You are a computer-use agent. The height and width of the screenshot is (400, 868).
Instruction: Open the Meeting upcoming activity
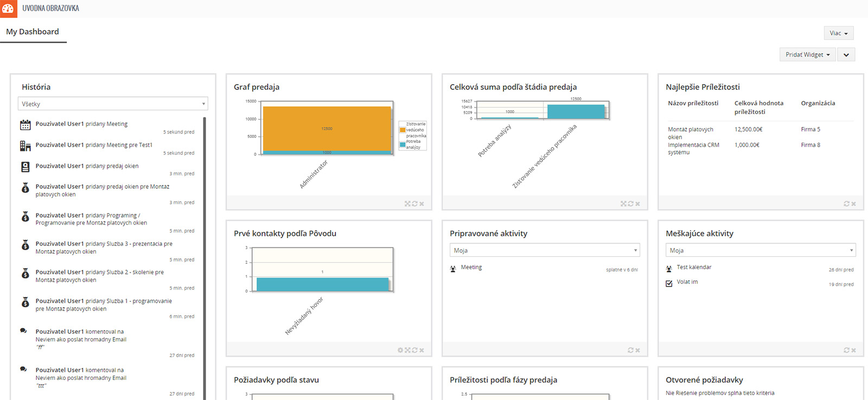pos(471,268)
